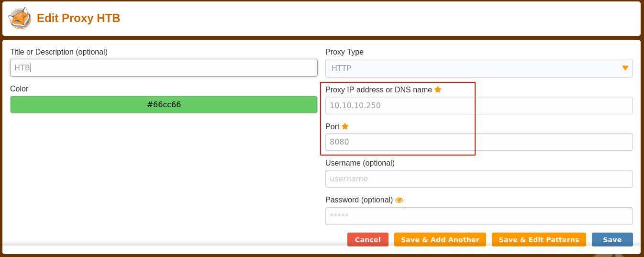Click the FoxyProxy fox logo
The height and width of the screenshot is (257, 644).
pyautogui.click(x=20, y=19)
